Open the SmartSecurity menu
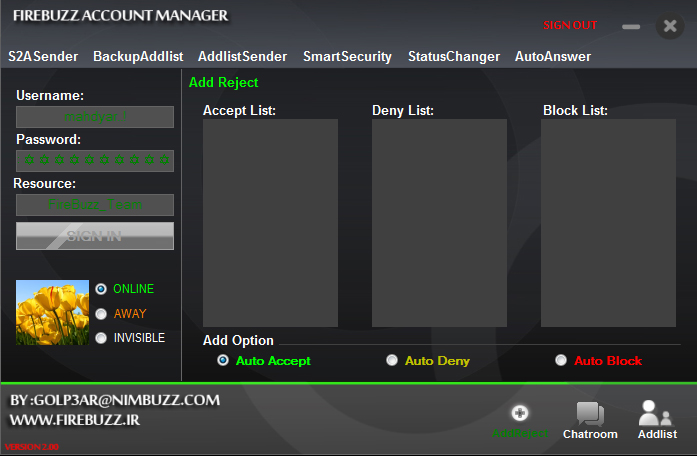 347,56
